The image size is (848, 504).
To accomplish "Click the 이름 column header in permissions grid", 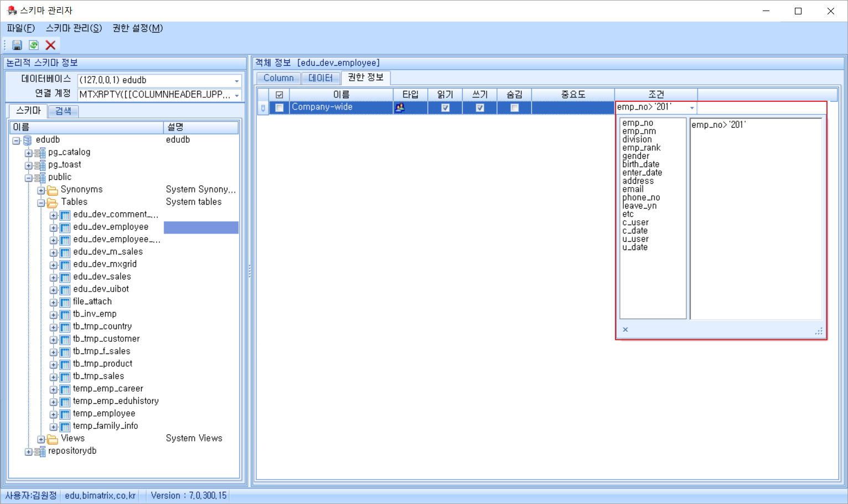I will click(x=342, y=95).
